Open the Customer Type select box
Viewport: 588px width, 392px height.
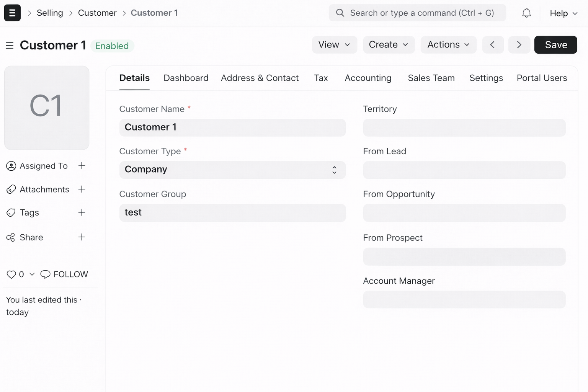[232, 170]
